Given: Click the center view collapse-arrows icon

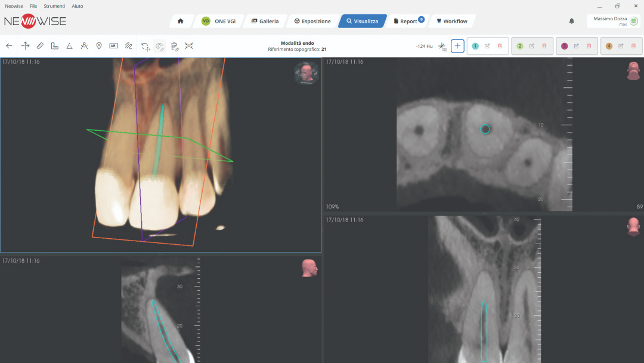Looking at the screenshot, I should (x=189, y=46).
